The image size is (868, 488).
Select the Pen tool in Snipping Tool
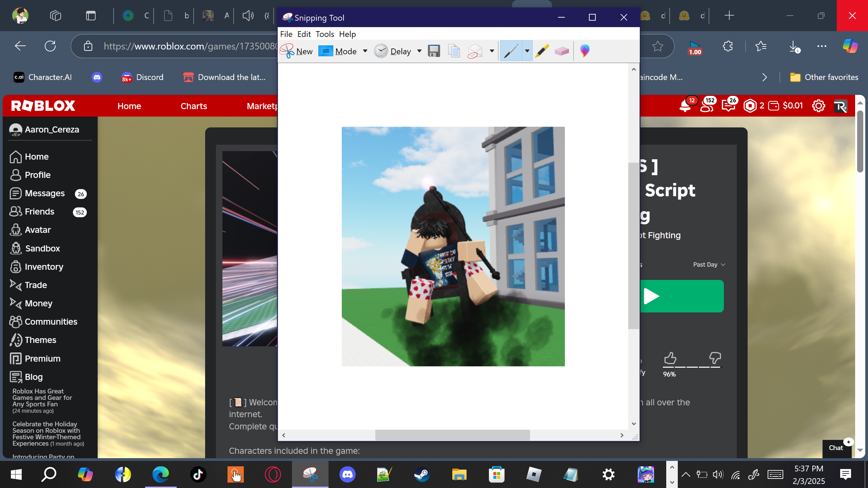pos(511,51)
